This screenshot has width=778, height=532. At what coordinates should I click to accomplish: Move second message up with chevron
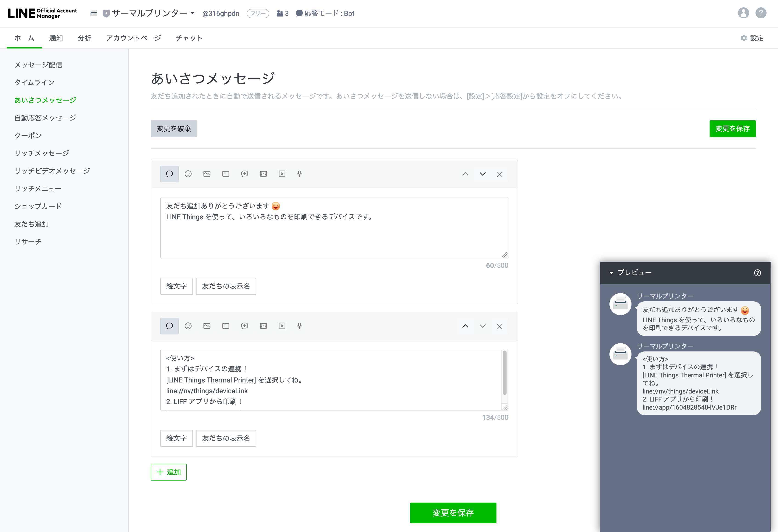point(465,326)
